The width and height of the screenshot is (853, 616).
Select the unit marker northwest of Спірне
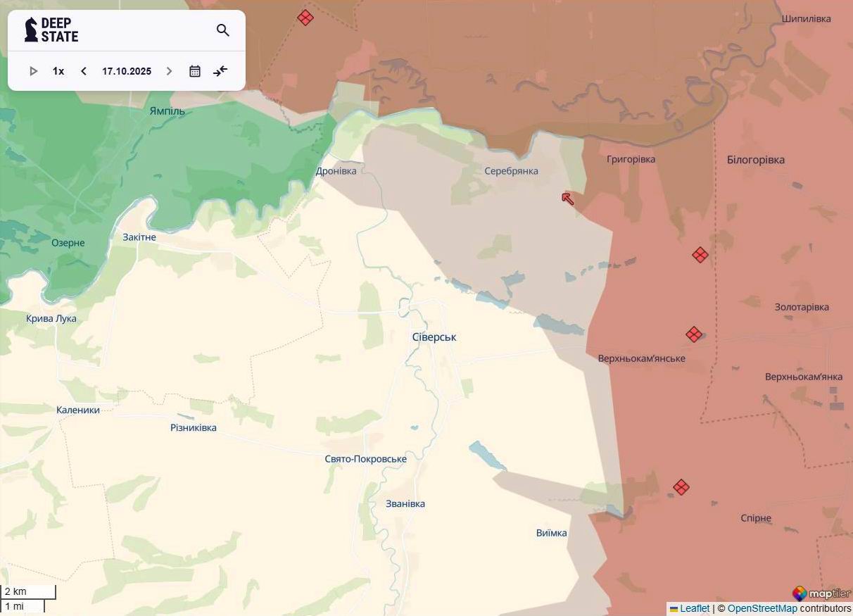tap(681, 487)
